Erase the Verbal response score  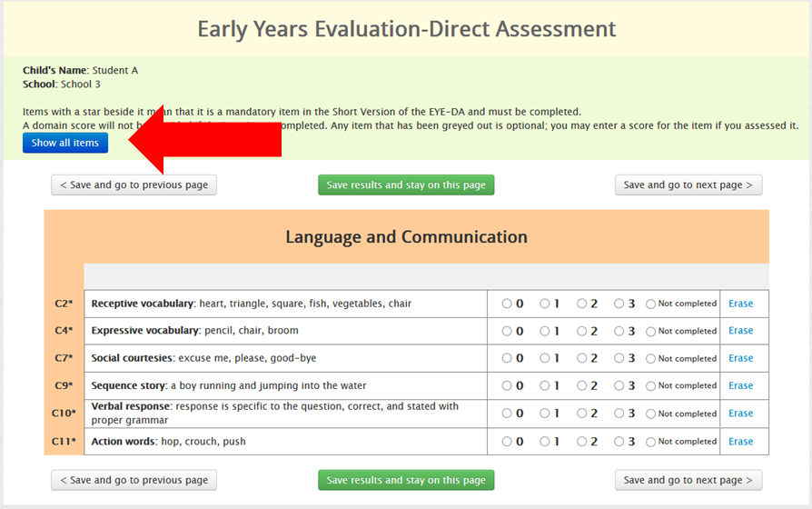click(740, 414)
